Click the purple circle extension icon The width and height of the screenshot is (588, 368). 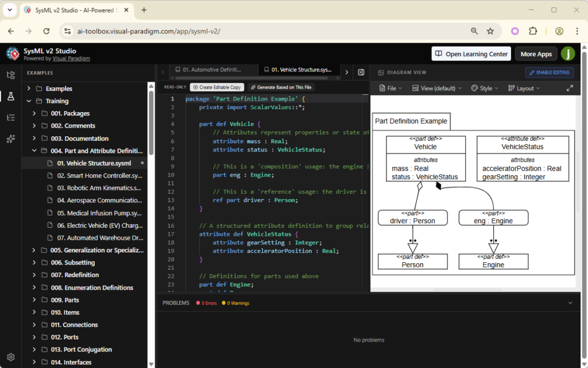point(515,31)
